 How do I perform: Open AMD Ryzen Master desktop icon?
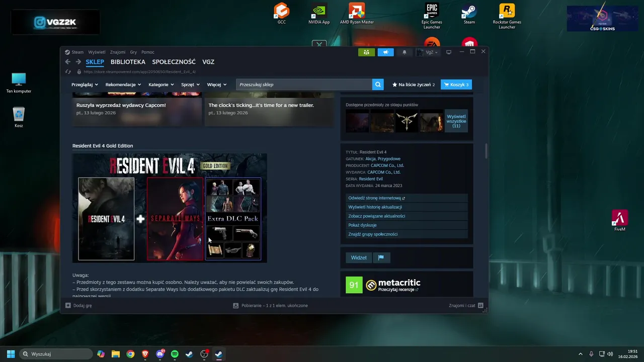pyautogui.click(x=357, y=14)
